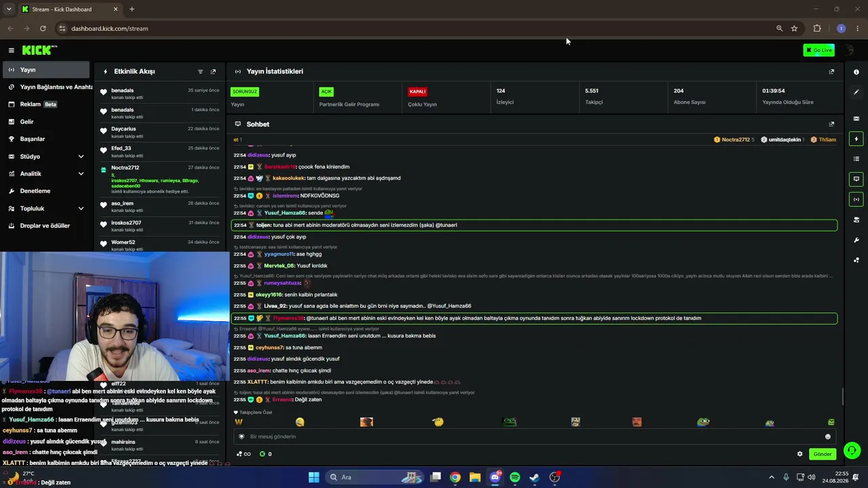Open Droplar ve ödüller page
The image size is (868, 488).
46,226
